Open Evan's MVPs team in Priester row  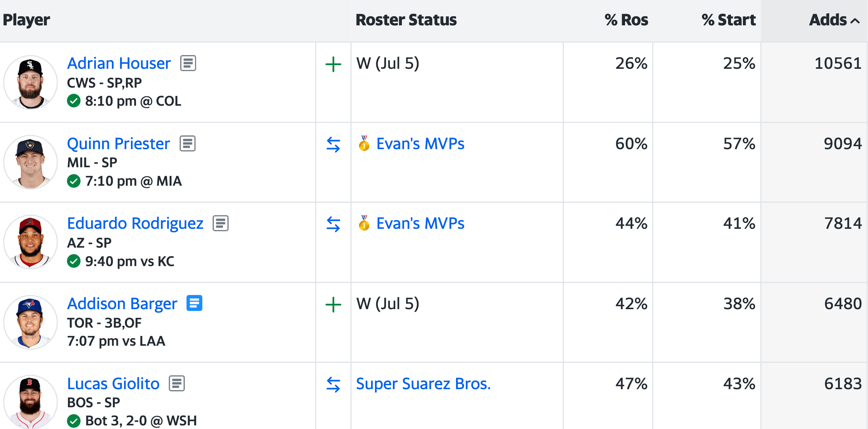[420, 144]
